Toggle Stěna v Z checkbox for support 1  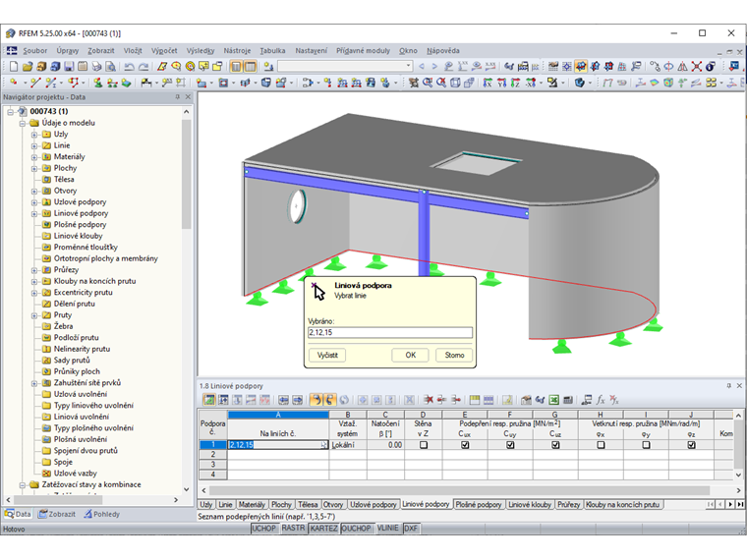(x=423, y=445)
